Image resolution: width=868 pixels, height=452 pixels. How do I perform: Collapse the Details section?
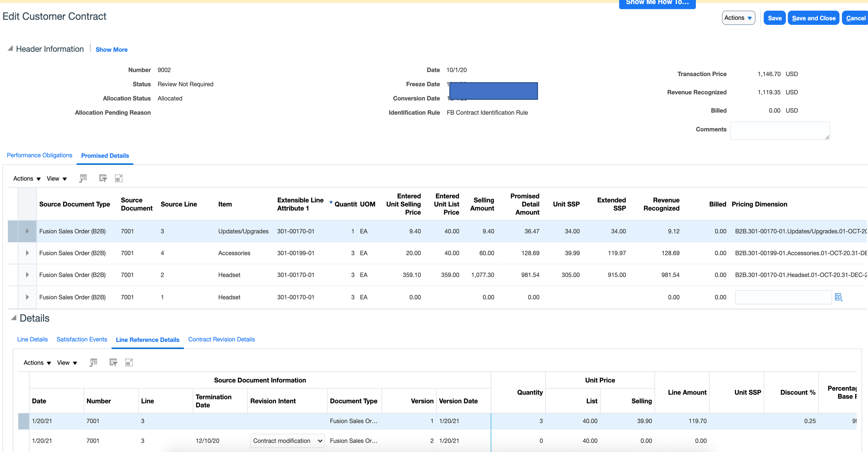tap(14, 318)
